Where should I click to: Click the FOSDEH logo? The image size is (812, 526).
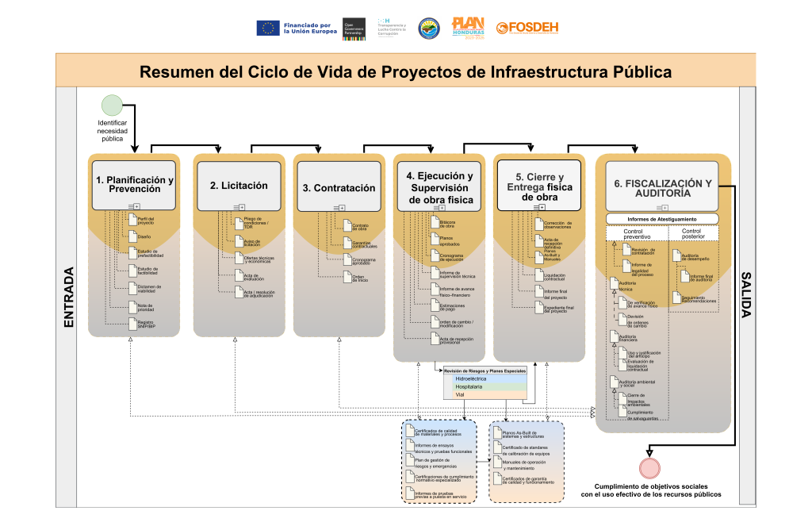pyautogui.click(x=527, y=28)
